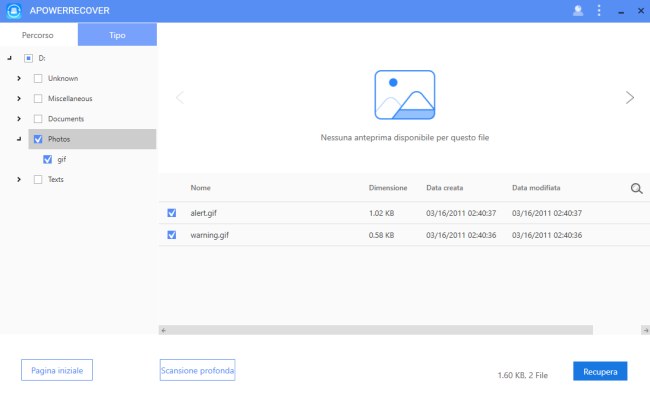Click the image preview placeholder
This screenshot has width=650, height=396.
click(x=405, y=95)
